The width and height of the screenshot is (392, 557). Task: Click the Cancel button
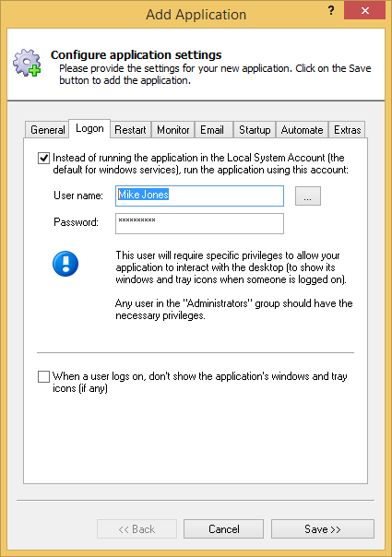[223, 529]
